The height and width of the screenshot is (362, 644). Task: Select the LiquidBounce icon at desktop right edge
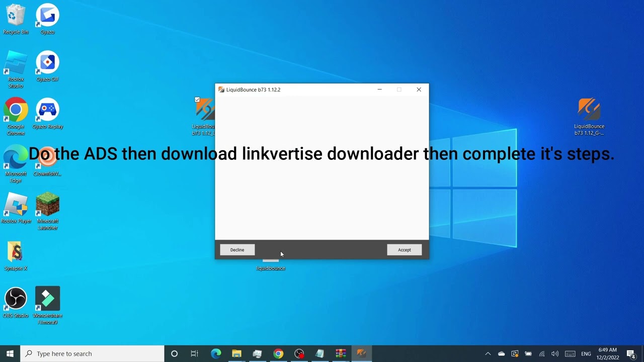[x=589, y=117]
